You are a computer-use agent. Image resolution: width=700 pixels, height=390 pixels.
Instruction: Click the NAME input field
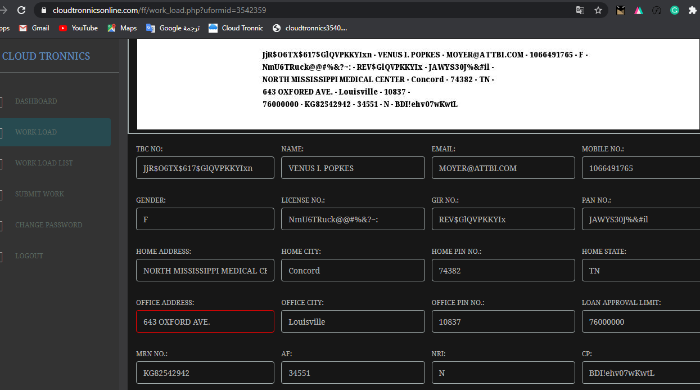pos(353,168)
